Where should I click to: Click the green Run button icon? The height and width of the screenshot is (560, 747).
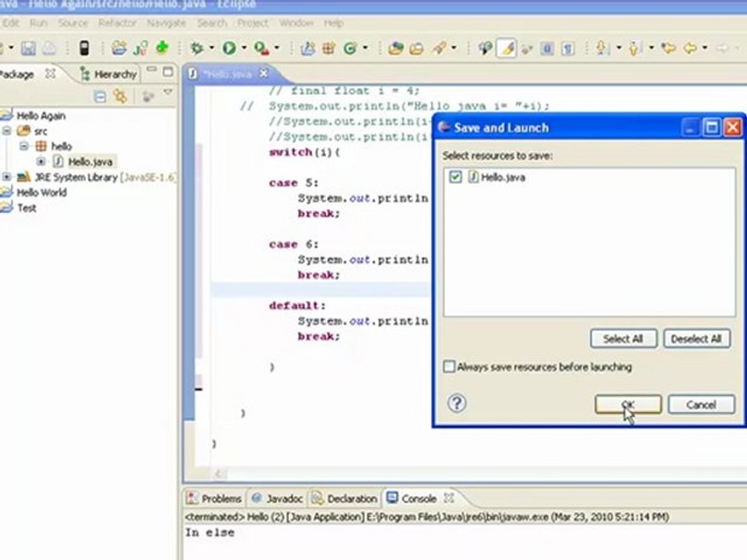[230, 47]
